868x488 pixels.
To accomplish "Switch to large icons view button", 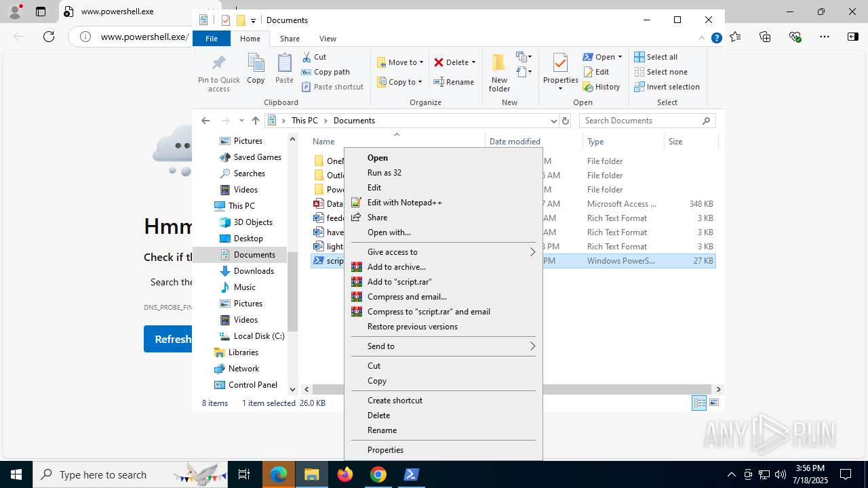I will [713, 403].
